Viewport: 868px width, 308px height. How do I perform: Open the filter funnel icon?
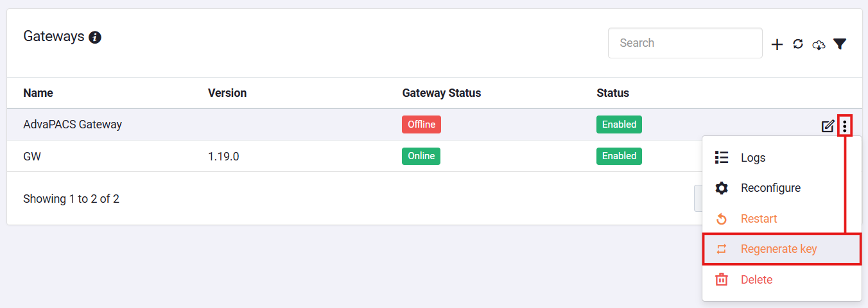coord(840,44)
